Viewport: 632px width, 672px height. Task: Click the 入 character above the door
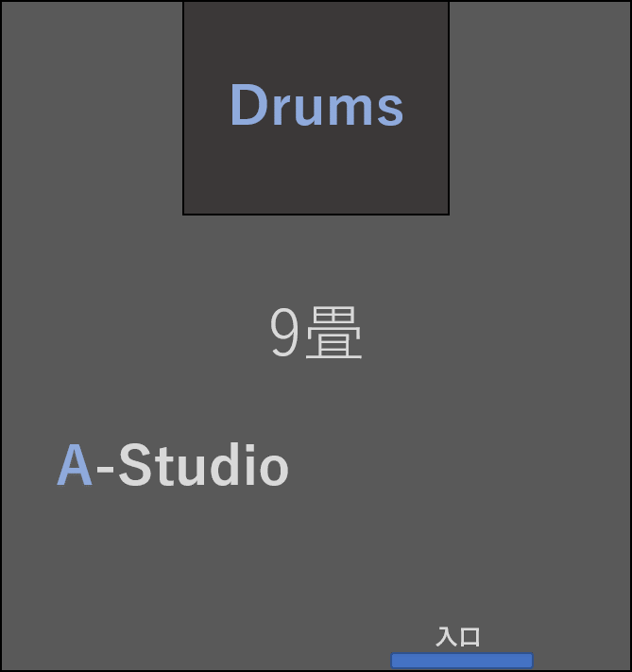447,636
